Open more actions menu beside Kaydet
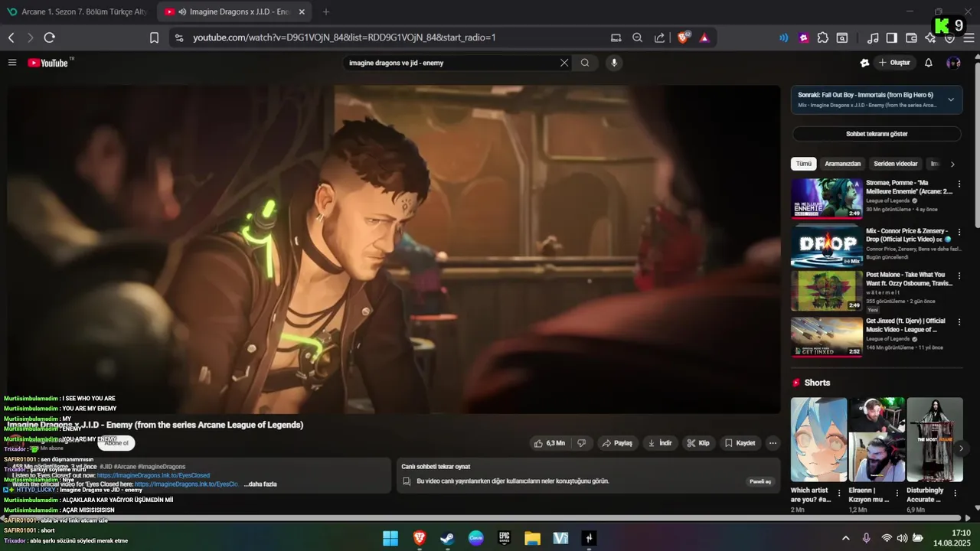The width and height of the screenshot is (980, 551). (773, 443)
